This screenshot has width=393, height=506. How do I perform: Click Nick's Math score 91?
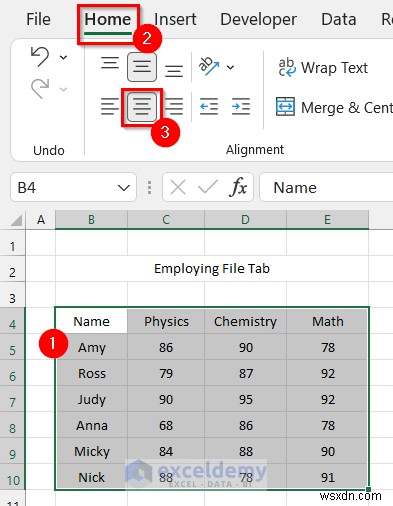[328, 477]
